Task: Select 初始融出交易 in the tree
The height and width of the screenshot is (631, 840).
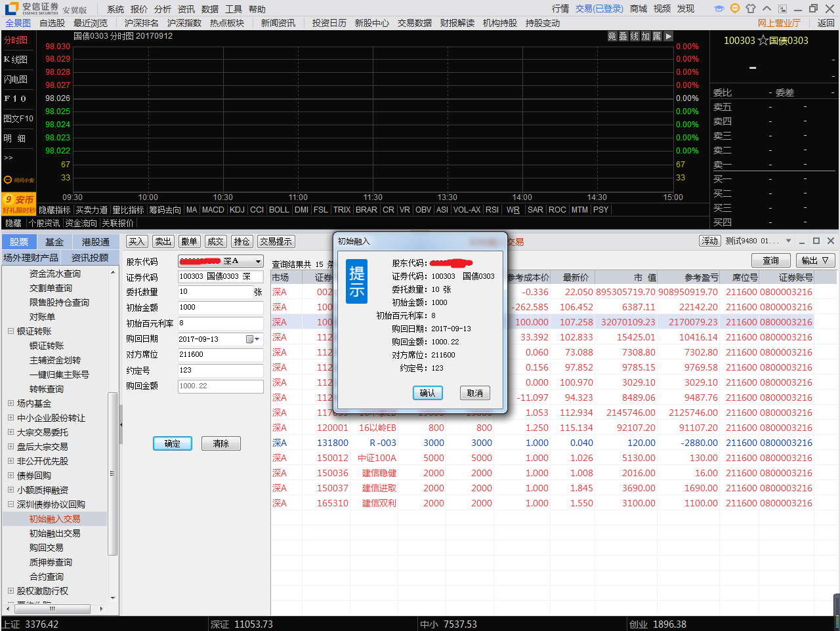Action: 55,533
